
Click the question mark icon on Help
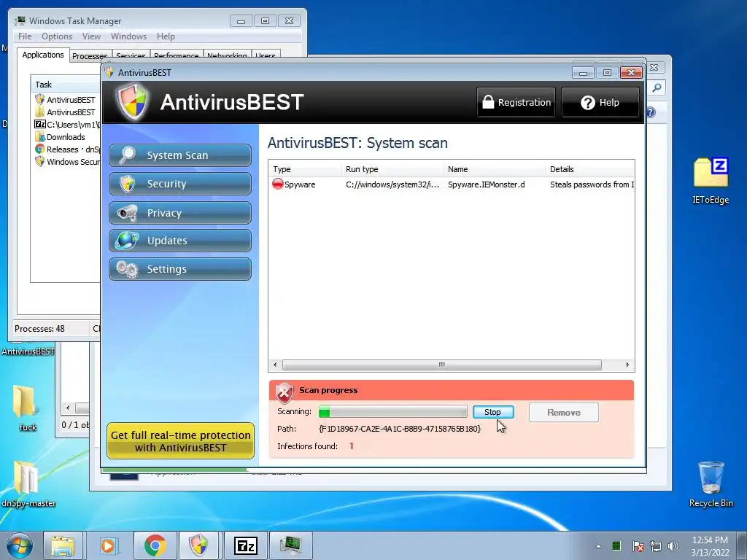[x=587, y=102]
